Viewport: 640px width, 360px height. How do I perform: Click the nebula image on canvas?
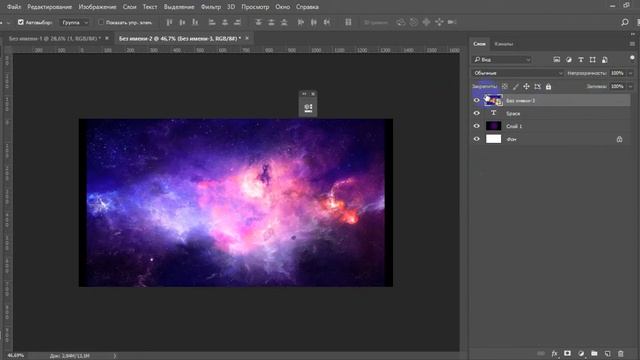[x=236, y=203]
